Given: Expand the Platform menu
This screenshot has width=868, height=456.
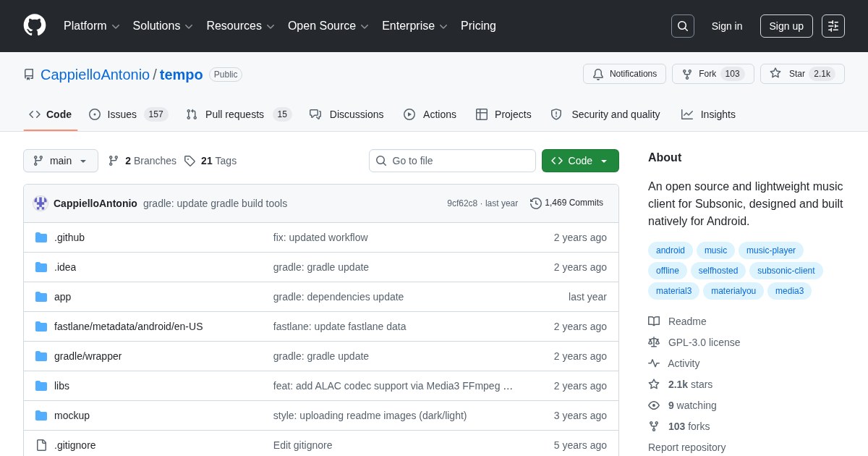Looking at the screenshot, I should pyautogui.click(x=91, y=26).
